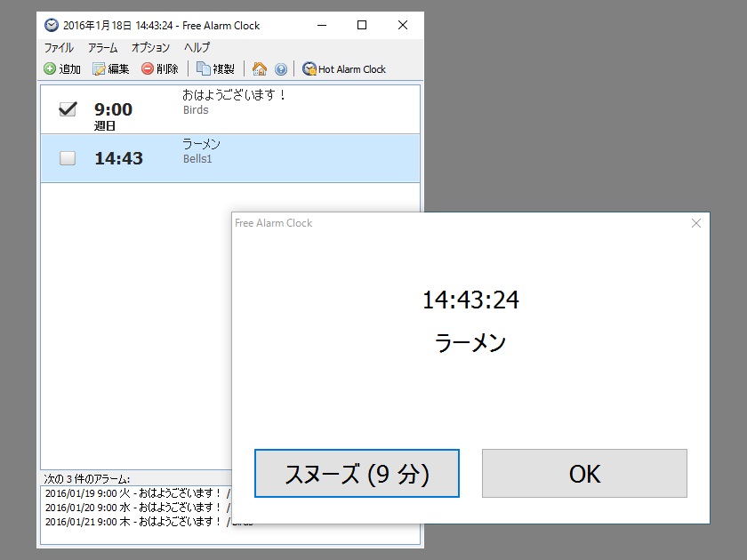Open the home webpage icon on toolbar

258,67
